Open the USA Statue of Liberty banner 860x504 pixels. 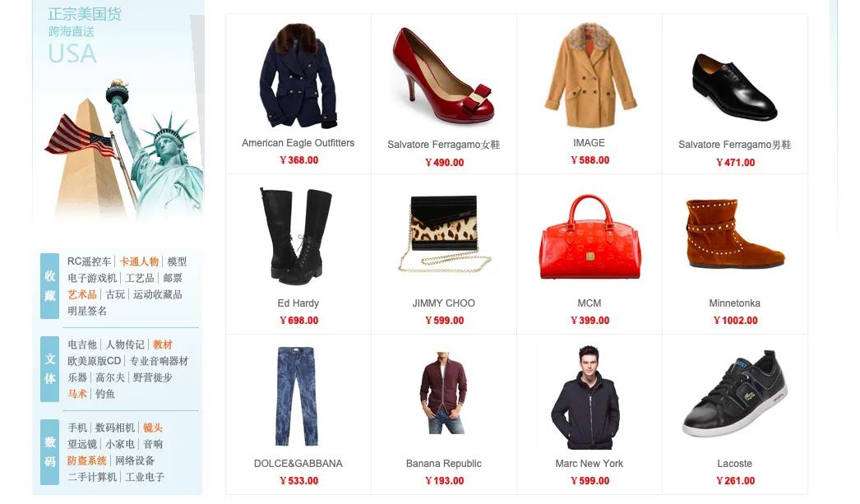(x=118, y=111)
